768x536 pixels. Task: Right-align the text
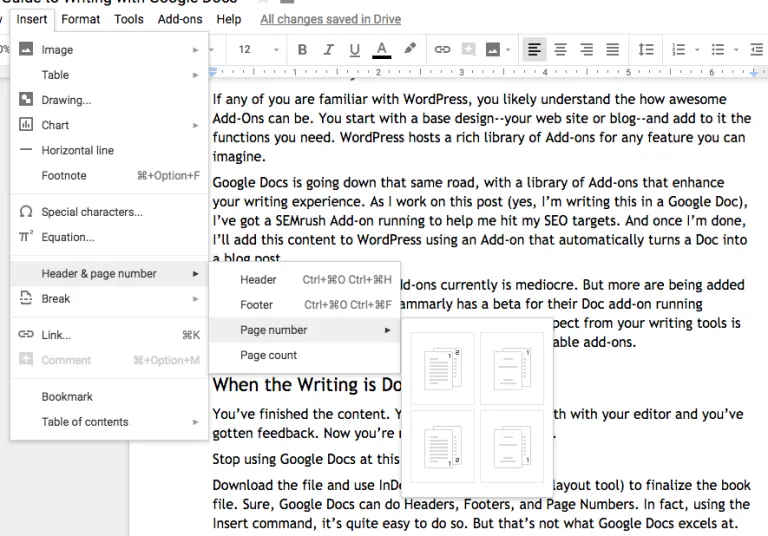[x=586, y=49]
